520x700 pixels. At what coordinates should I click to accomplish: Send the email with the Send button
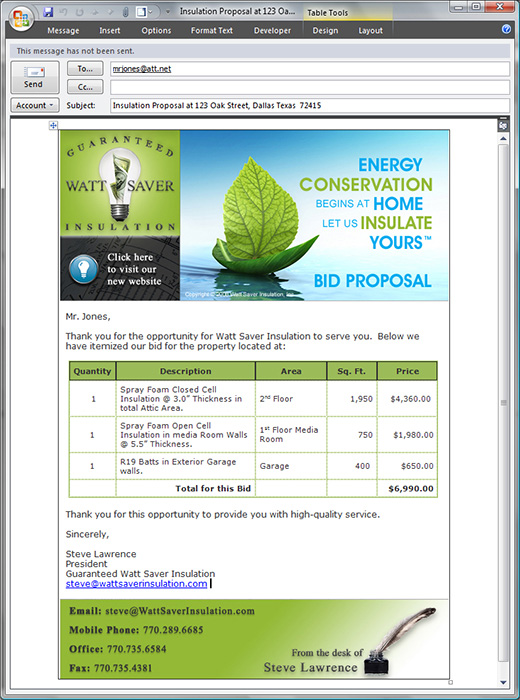pos(34,77)
